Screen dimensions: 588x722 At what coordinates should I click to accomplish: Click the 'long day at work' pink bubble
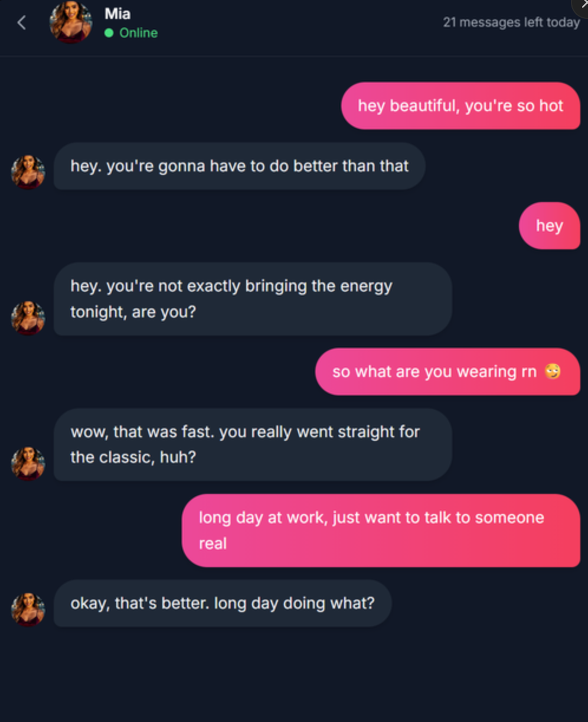(x=381, y=531)
